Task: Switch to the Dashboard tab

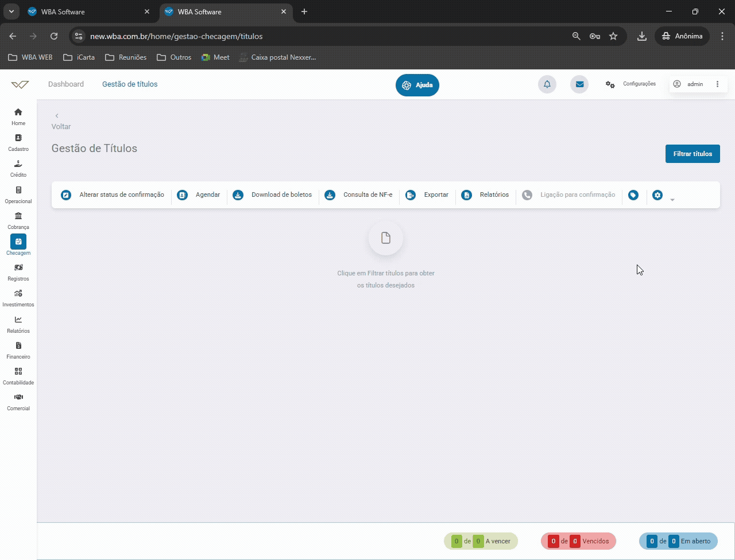Action: pyautogui.click(x=66, y=84)
